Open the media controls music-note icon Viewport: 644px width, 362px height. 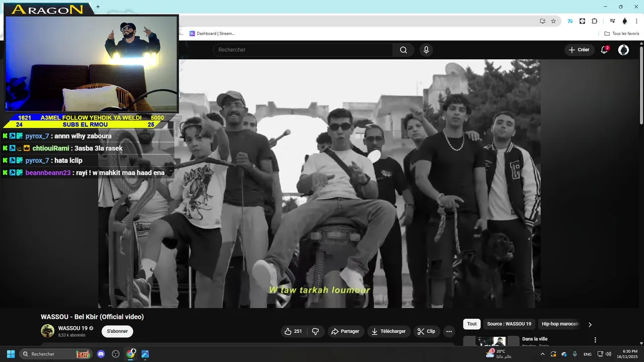(612, 21)
